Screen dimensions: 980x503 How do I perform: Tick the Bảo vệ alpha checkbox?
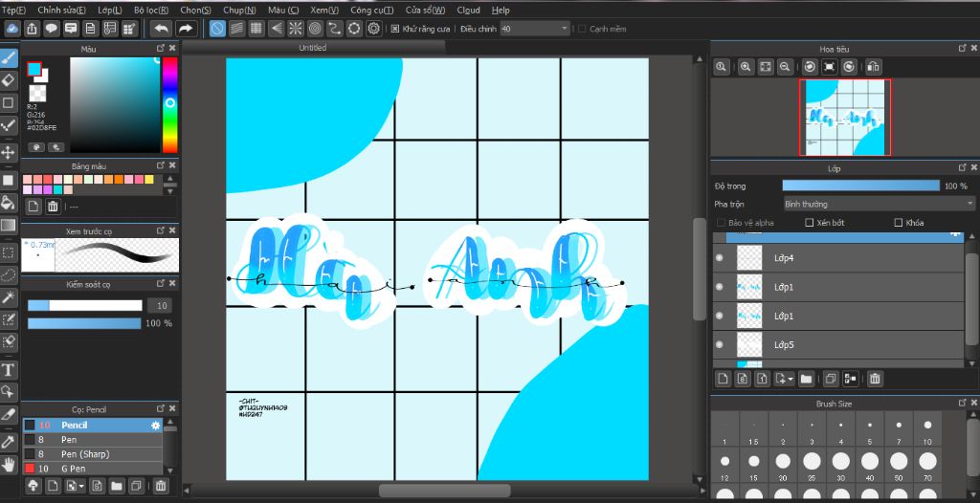[722, 223]
